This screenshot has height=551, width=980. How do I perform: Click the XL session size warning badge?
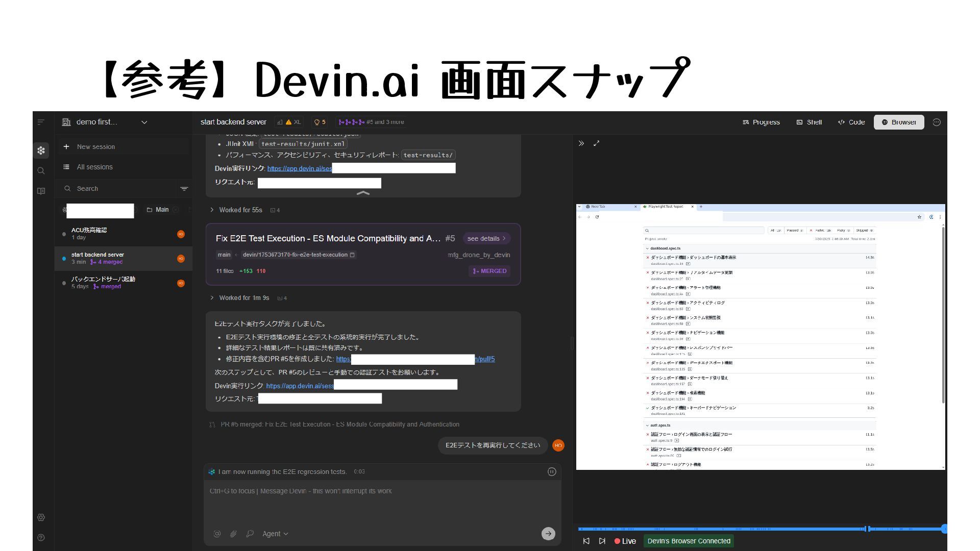289,122
